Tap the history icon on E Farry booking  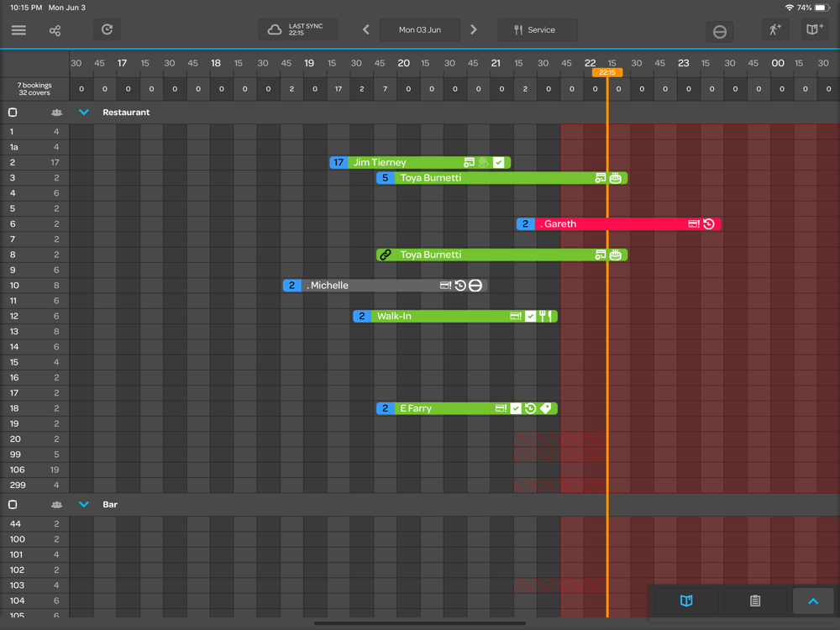530,408
